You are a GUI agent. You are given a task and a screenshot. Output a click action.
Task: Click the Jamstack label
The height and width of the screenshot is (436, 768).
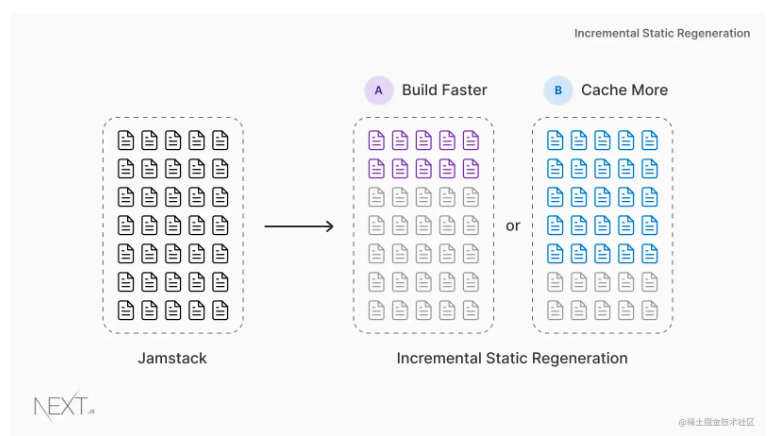point(172,358)
